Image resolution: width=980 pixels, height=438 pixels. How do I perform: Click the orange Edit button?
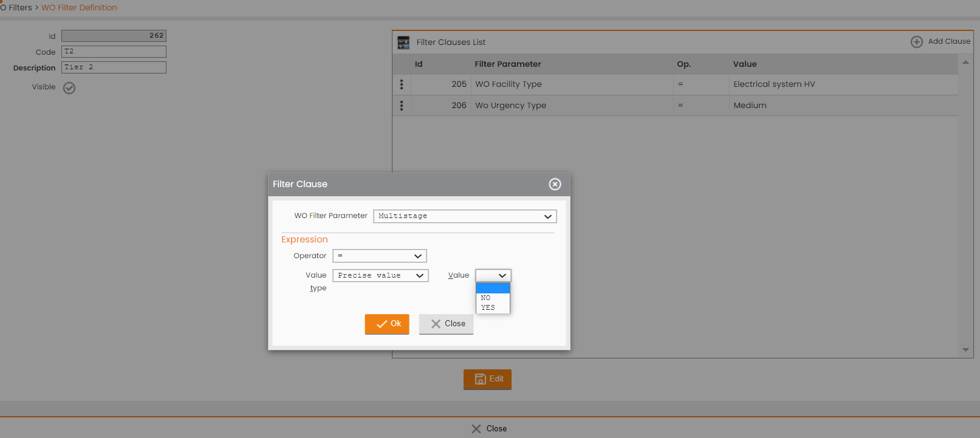coord(487,379)
